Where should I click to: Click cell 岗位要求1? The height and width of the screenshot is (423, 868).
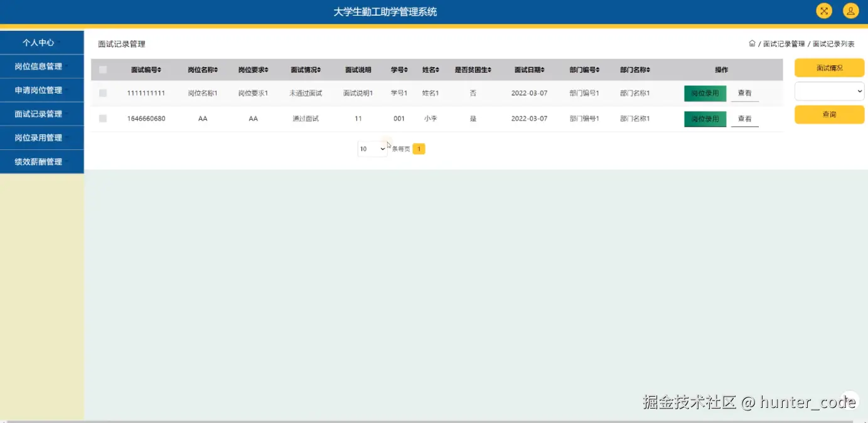253,93
